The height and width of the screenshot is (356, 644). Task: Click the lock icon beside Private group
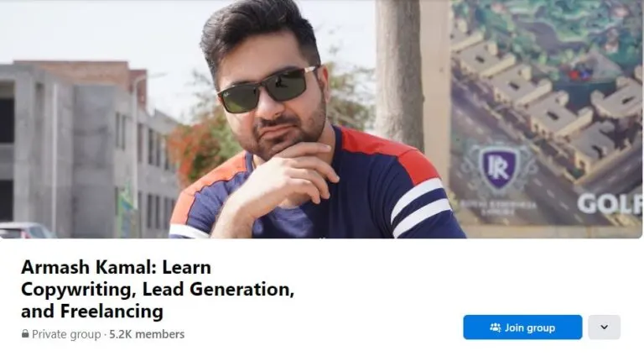click(x=25, y=334)
